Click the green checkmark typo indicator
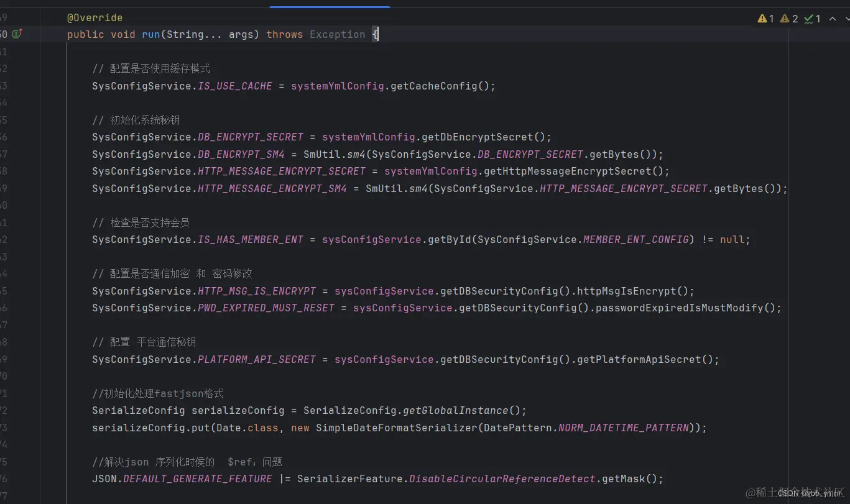This screenshot has height=504, width=850. 812,19
